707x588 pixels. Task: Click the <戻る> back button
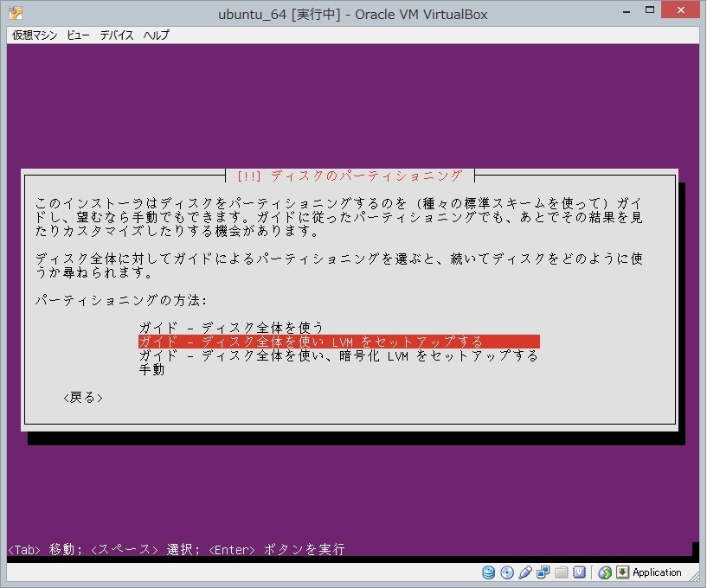coord(83,398)
